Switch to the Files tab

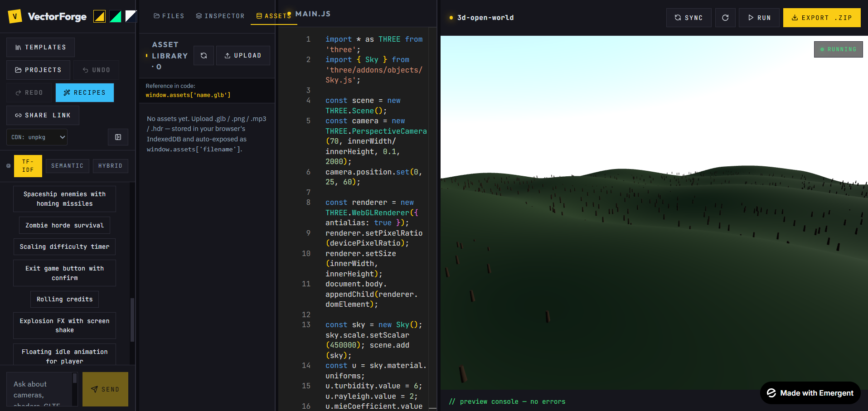[169, 16]
